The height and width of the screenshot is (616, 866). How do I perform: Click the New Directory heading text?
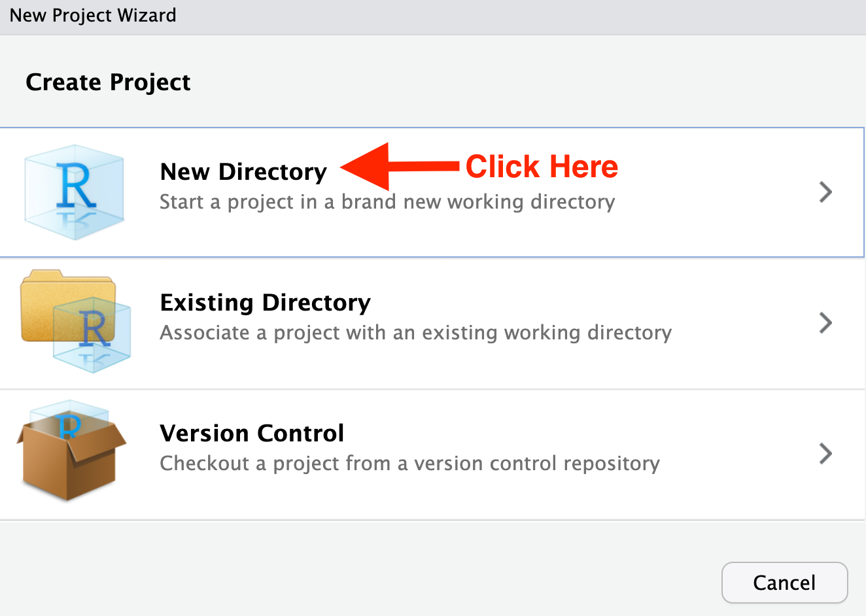pos(243,171)
